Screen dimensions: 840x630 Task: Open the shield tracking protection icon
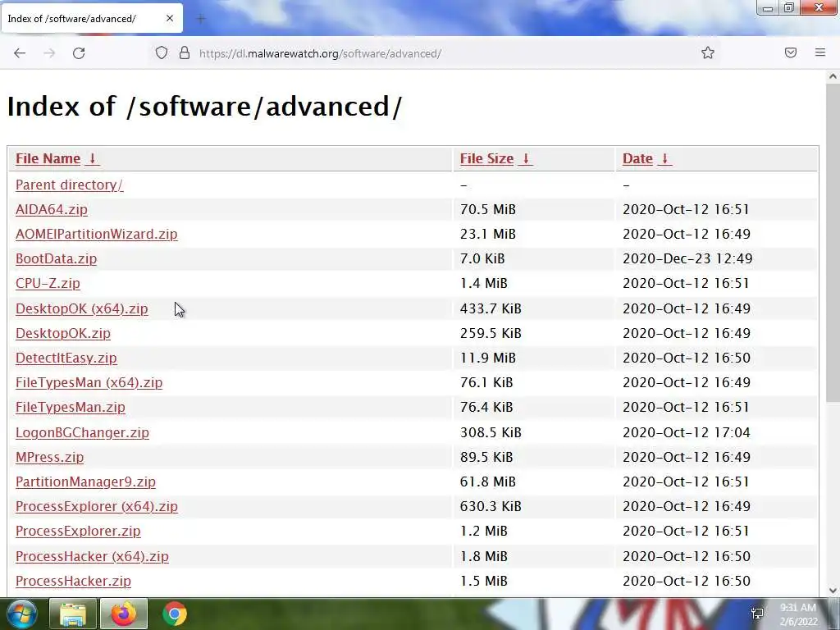162,53
